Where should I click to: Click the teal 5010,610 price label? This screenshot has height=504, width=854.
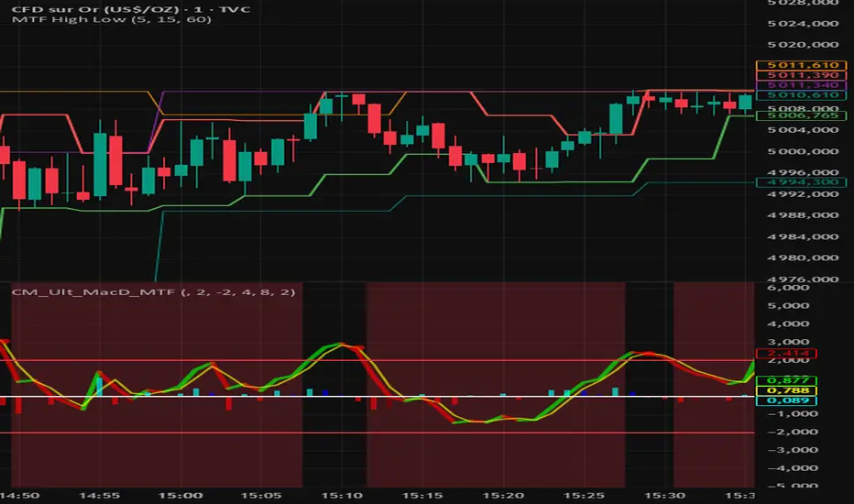[x=801, y=95]
